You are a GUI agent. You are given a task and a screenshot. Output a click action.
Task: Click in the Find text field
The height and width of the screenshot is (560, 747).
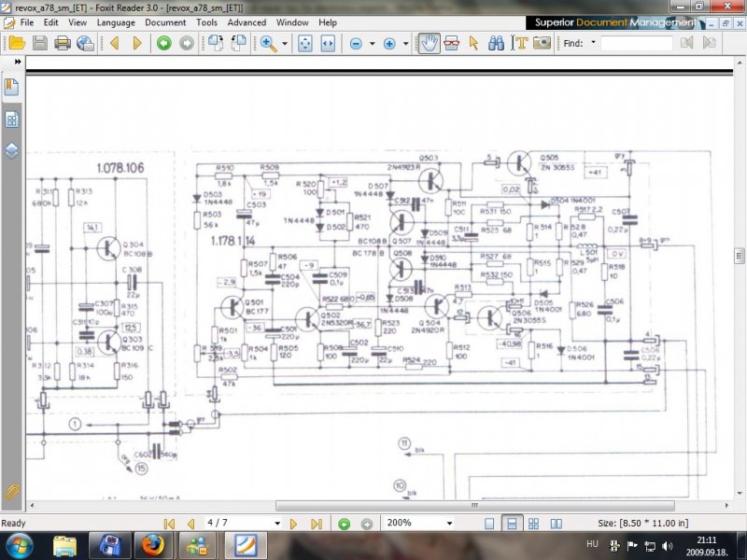[637, 43]
